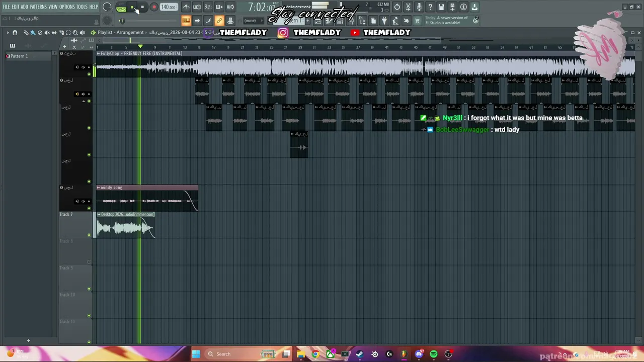Select the delete tool icon
Screen dimensions: 644x362
(40, 33)
